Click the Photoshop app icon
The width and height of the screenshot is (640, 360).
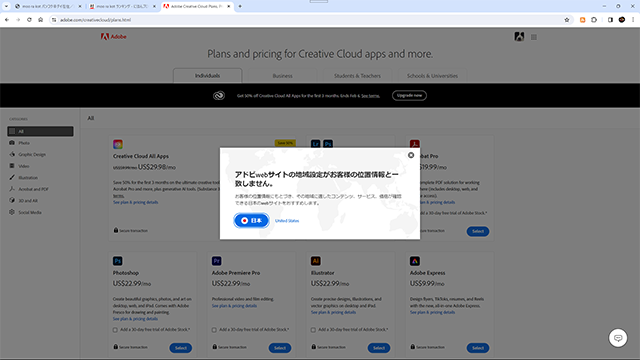[118, 261]
